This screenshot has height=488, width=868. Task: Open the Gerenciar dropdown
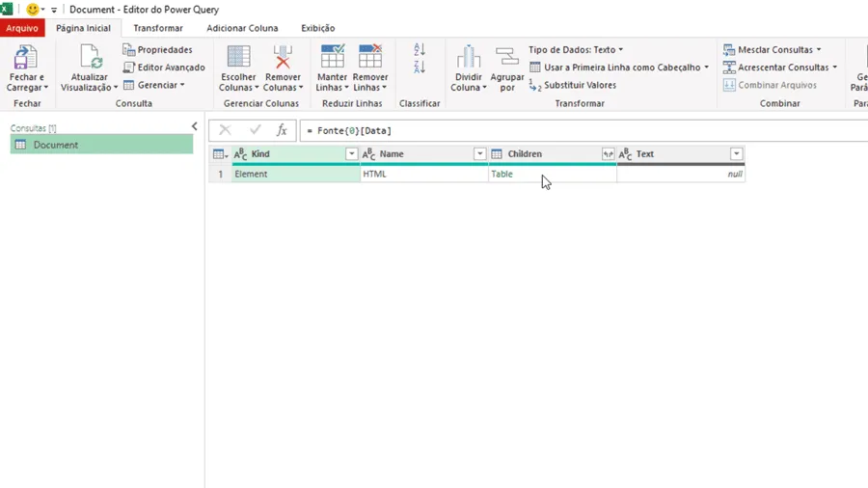click(154, 85)
